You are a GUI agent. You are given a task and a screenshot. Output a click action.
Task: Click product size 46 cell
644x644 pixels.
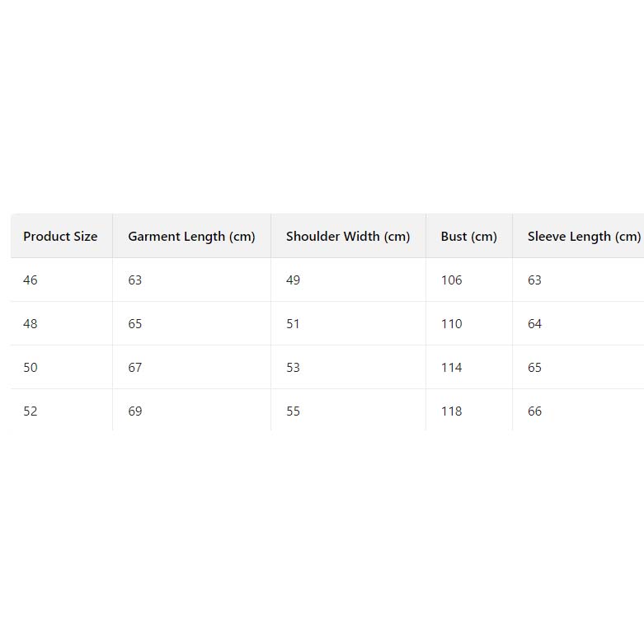click(31, 280)
